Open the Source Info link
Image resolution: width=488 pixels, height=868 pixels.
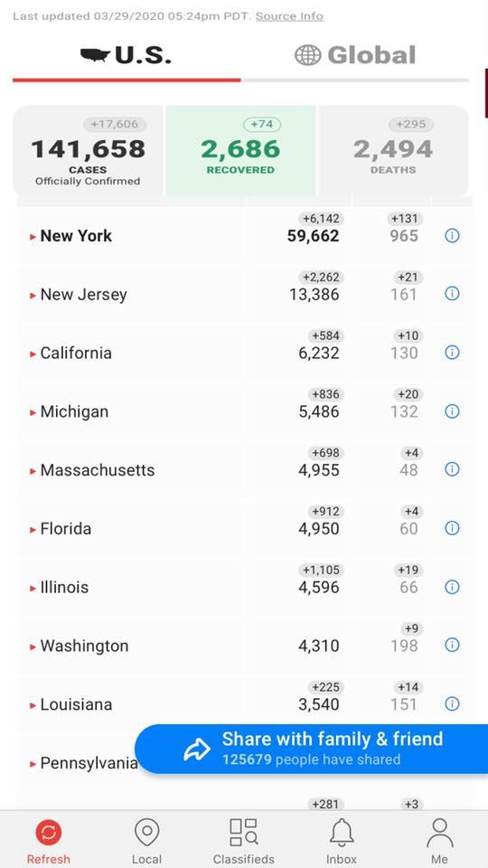289,16
